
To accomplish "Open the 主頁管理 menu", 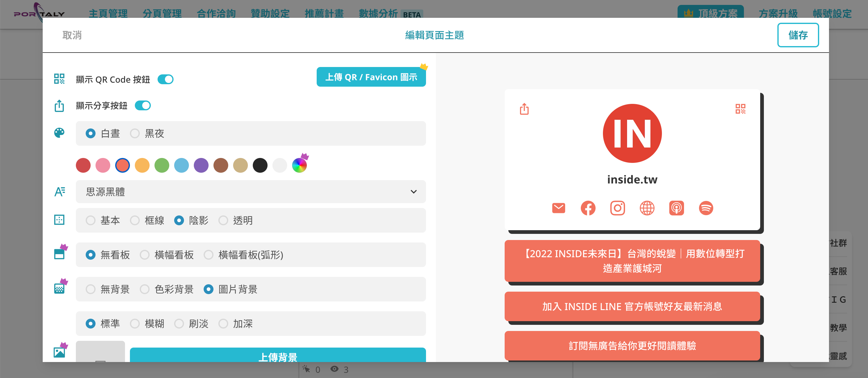I will click(x=108, y=14).
